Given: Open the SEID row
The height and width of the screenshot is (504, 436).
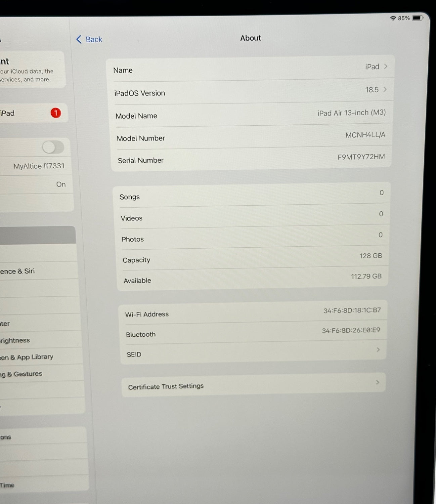Looking at the screenshot, I should (x=254, y=352).
